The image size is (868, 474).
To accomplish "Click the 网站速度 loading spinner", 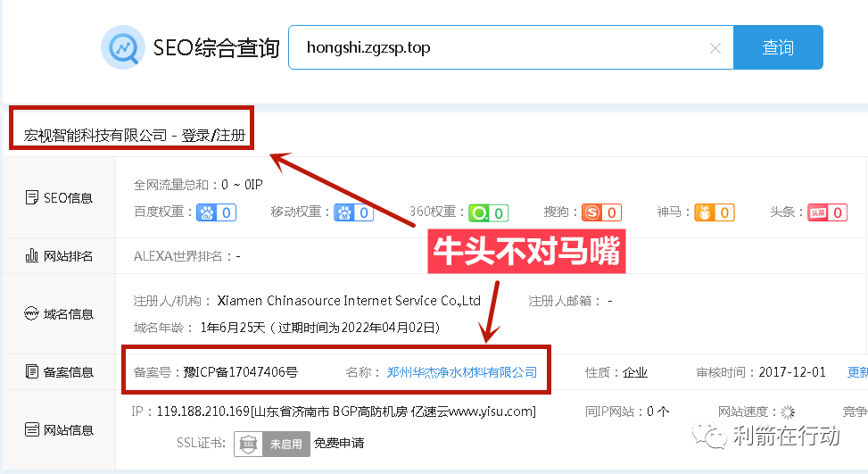I will [x=788, y=412].
